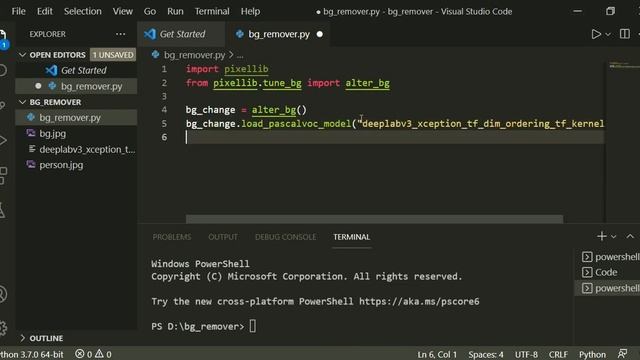Open Manage gear in activity bar
Image resolution: width=640 pixels, height=360 pixels.
(3, 328)
